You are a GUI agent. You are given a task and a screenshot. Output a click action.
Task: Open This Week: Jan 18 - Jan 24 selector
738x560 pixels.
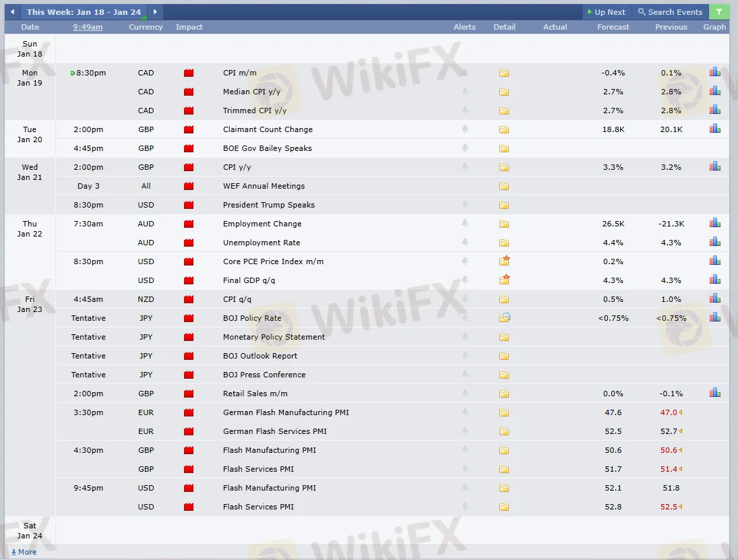(84, 12)
